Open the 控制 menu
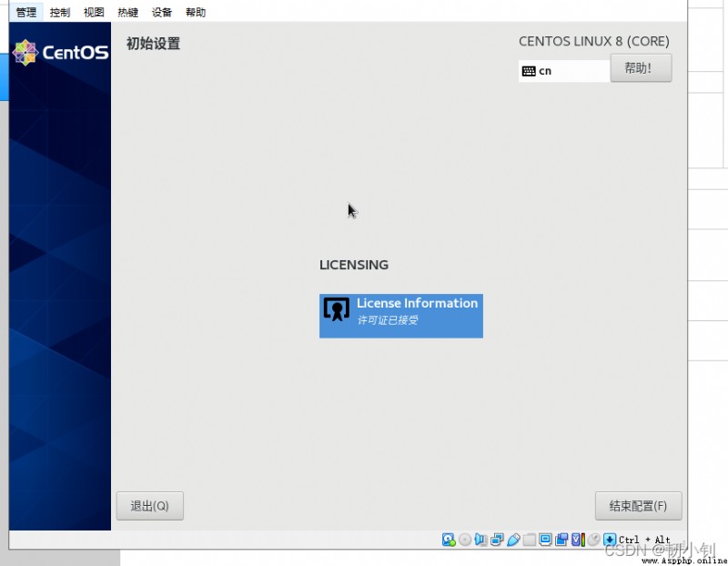This screenshot has width=728, height=566. click(60, 12)
